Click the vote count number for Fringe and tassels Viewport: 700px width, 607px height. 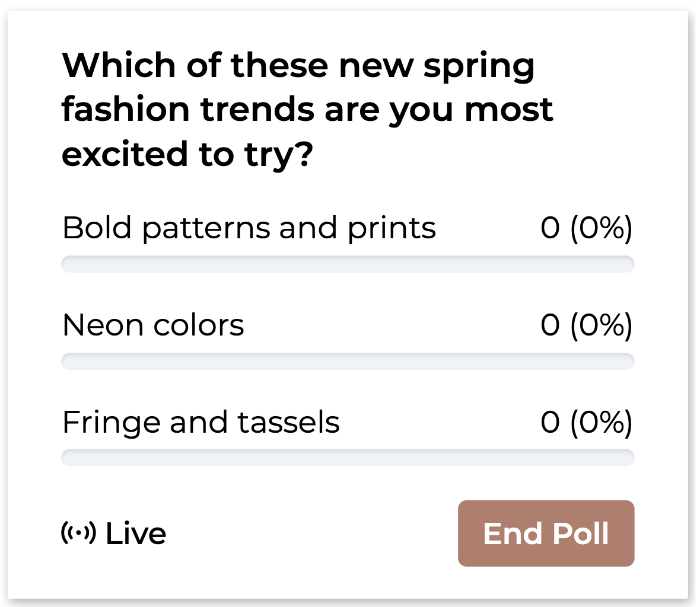pos(550,422)
